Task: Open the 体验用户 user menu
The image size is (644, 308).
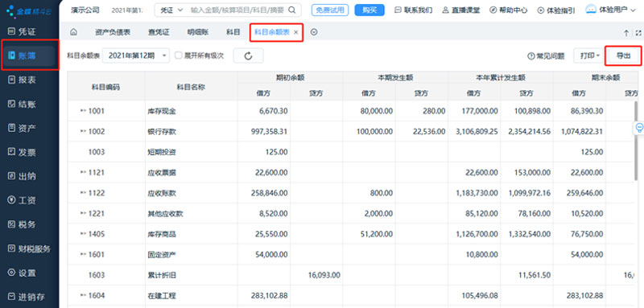Action: (x=610, y=10)
